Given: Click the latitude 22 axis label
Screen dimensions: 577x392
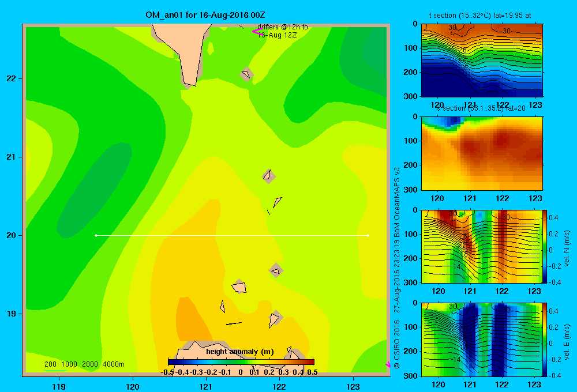Looking at the screenshot, I should (x=12, y=79).
